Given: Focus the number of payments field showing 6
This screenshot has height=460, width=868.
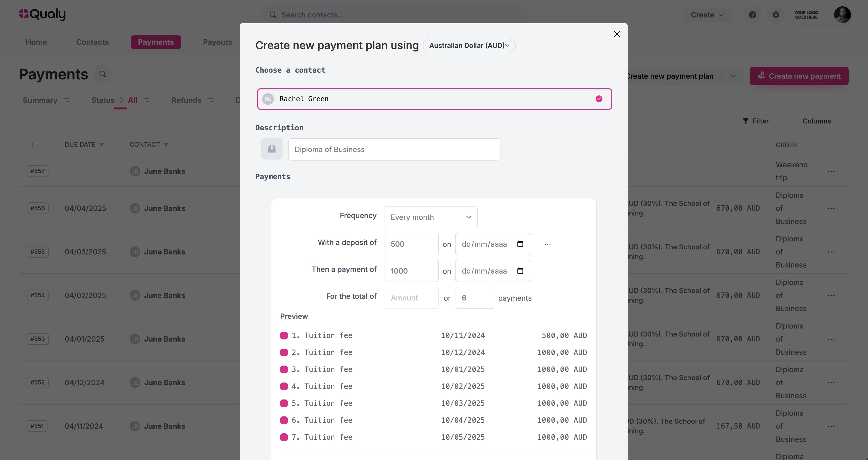Looking at the screenshot, I should 474,298.
